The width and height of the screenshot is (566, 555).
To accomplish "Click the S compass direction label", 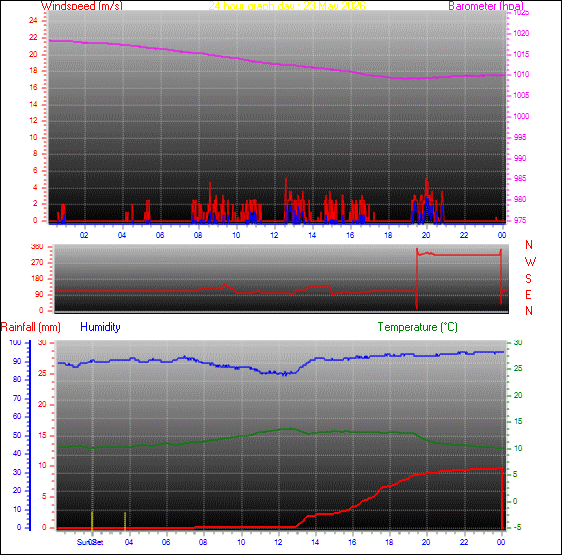I will 528,279.
